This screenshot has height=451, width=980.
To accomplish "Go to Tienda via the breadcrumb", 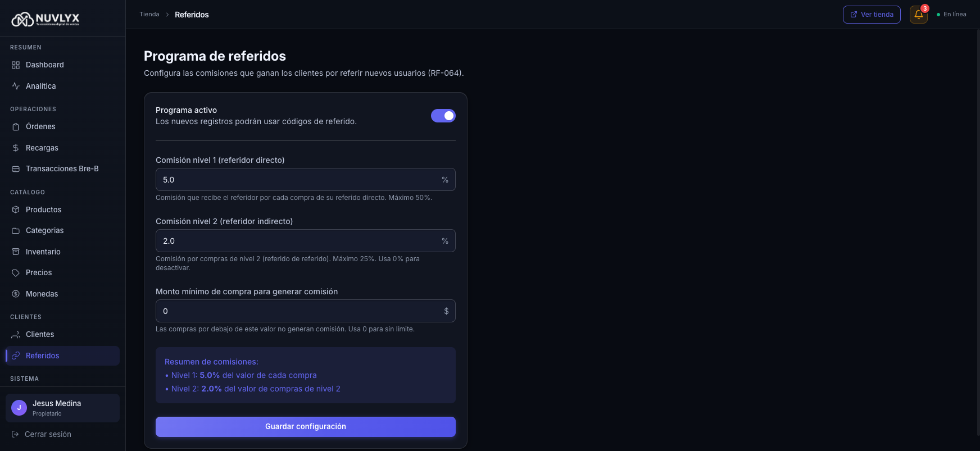I will point(149,14).
